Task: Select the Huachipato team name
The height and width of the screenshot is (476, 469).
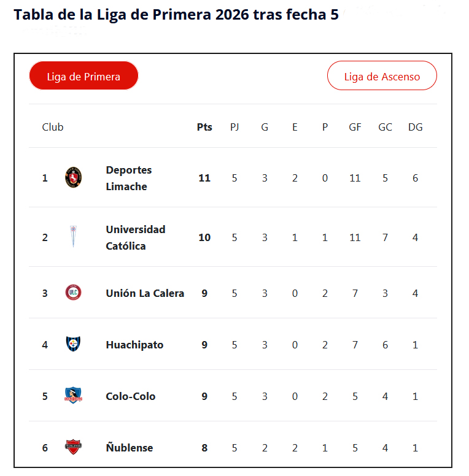Action: pyautogui.click(x=134, y=345)
